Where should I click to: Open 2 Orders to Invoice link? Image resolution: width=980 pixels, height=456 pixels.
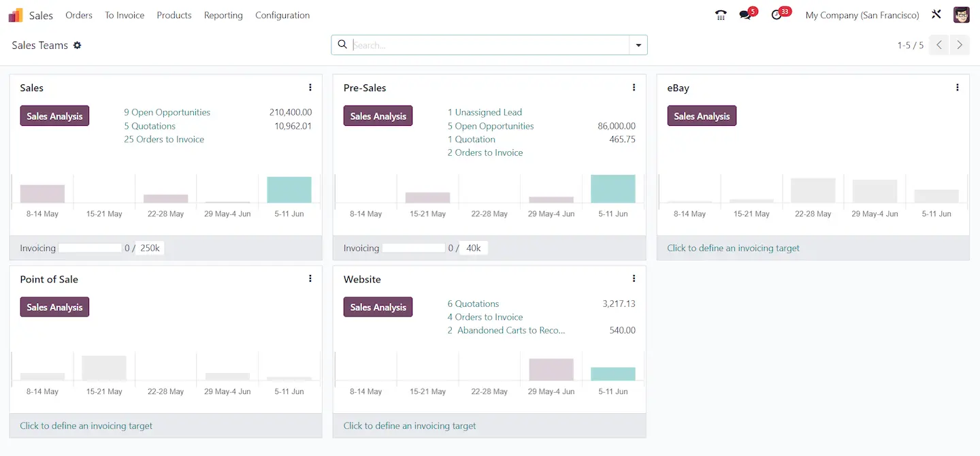(x=485, y=153)
